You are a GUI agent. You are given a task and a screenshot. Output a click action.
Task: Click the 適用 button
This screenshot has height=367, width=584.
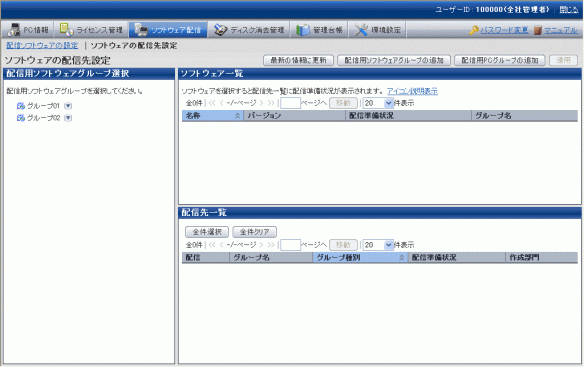tap(563, 60)
